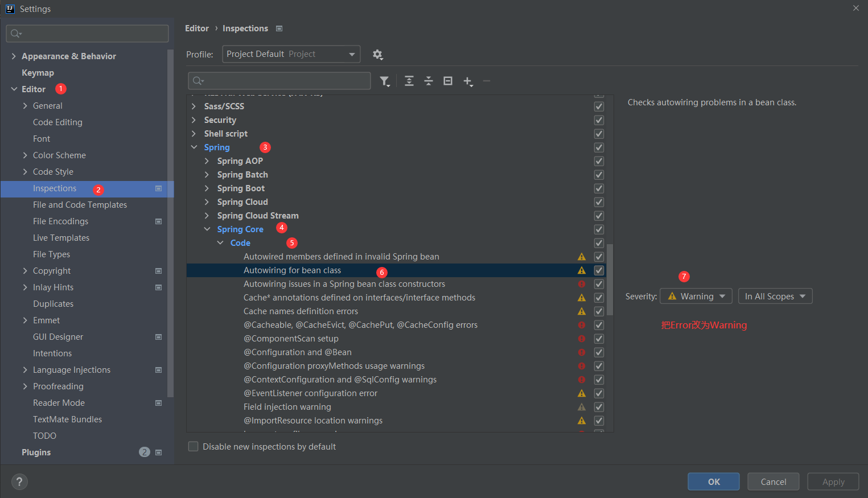Click the filter inspections funnel icon
Image resolution: width=868 pixels, height=498 pixels.
(x=385, y=81)
